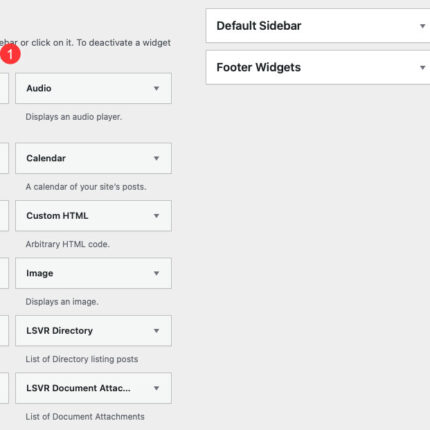Image resolution: width=430 pixels, height=430 pixels.
Task: Click the Image widget arrow icon
Action: point(156,273)
